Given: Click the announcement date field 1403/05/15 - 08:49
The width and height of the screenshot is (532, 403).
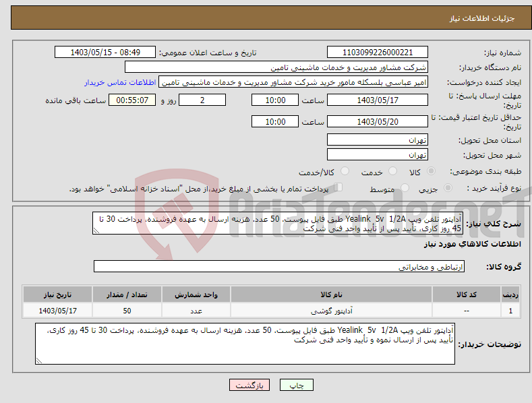Looking at the screenshot, I should pyautogui.click(x=105, y=53).
